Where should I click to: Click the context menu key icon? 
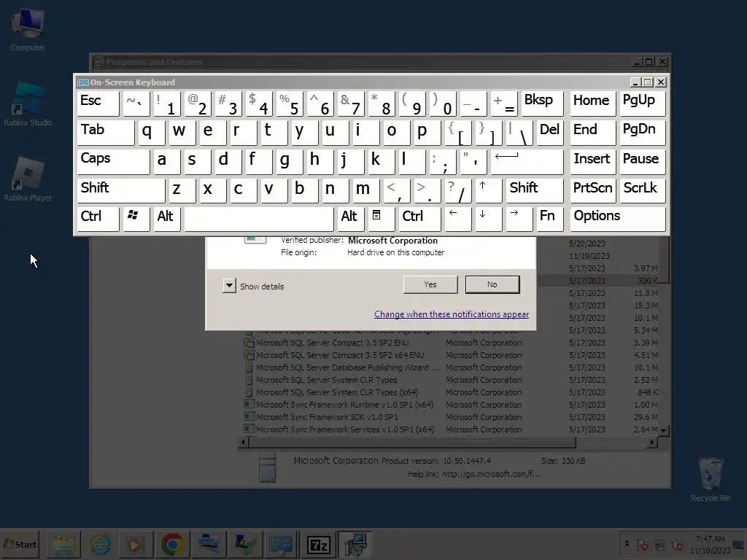tap(381, 219)
